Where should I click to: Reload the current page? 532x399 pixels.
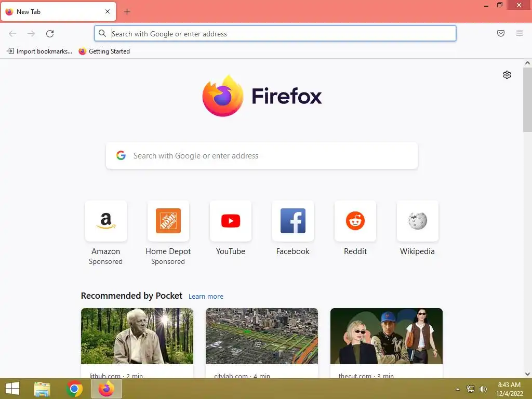point(50,34)
